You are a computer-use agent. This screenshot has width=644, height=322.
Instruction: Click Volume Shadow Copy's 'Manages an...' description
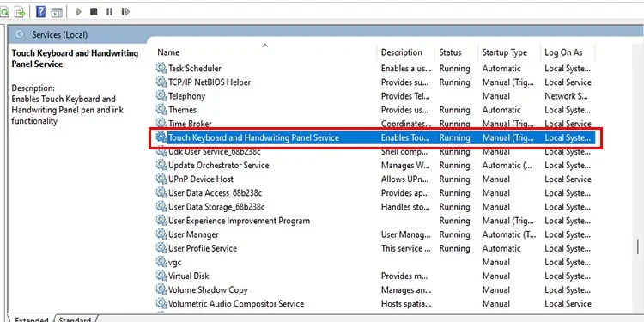(x=406, y=290)
